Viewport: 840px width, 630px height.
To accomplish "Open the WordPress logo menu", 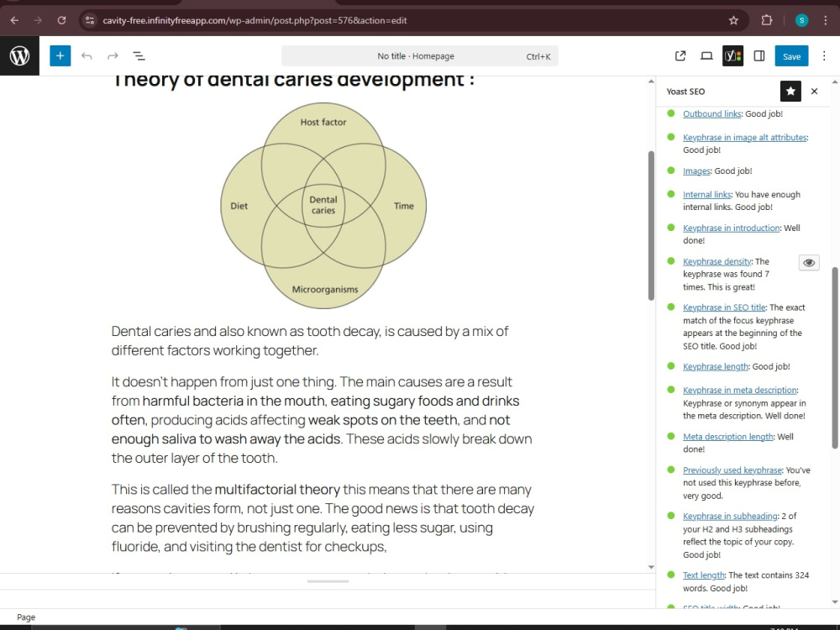I will 19,55.
